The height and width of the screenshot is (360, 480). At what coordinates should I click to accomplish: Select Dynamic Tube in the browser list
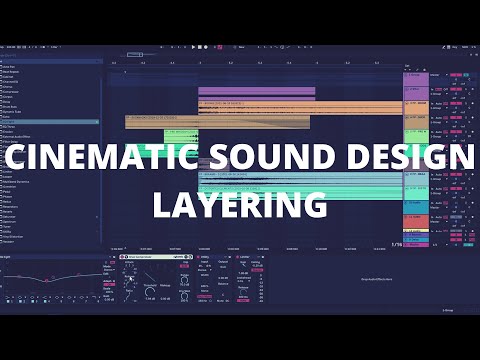(12, 112)
